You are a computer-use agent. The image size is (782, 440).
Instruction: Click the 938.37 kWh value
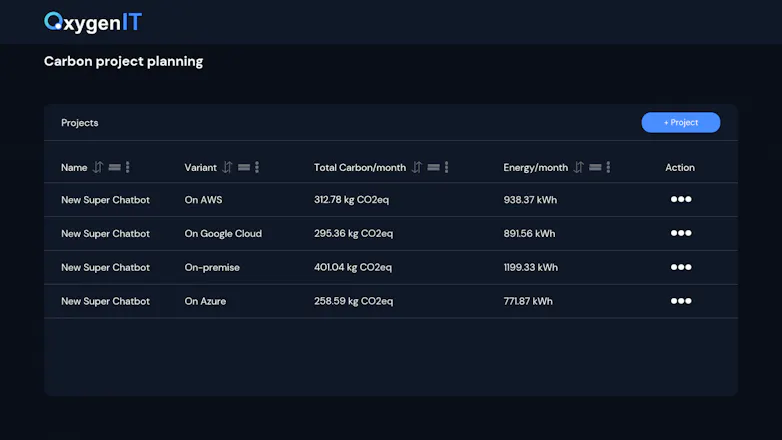click(530, 200)
